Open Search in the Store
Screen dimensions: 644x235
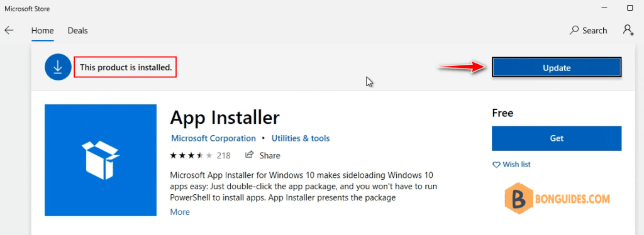coord(588,30)
